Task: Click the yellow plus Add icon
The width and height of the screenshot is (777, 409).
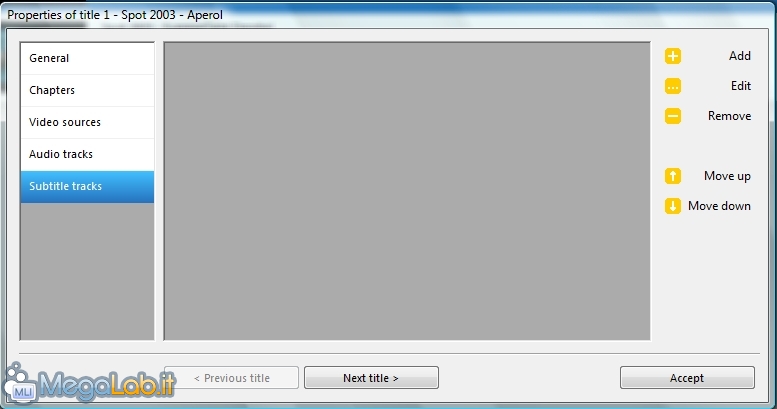Action: (672, 56)
